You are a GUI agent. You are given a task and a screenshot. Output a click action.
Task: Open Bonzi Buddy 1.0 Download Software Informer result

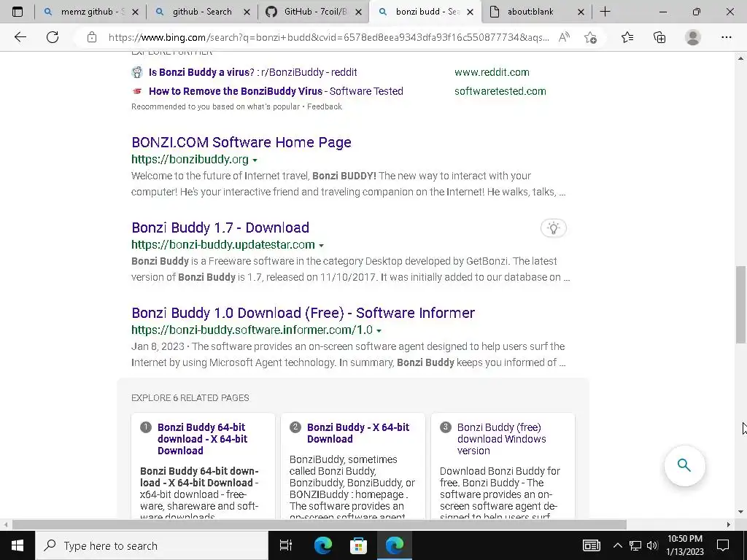pos(303,312)
